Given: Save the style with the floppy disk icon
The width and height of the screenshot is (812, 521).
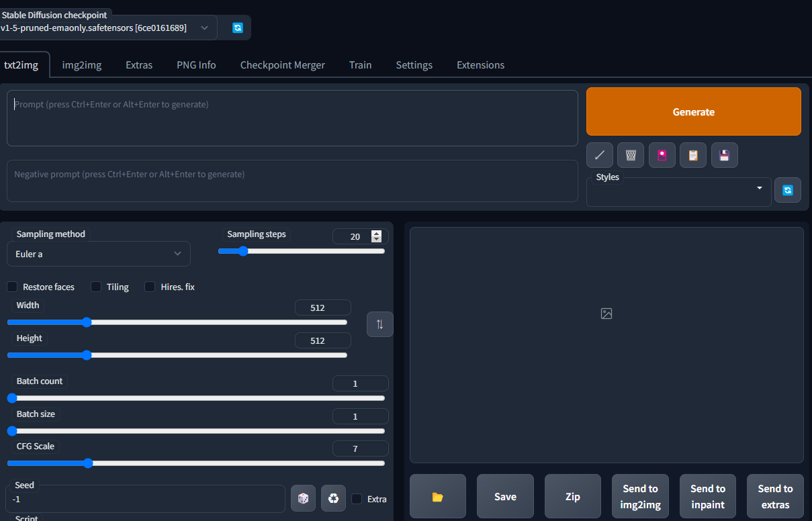Looking at the screenshot, I should click(725, 155).
